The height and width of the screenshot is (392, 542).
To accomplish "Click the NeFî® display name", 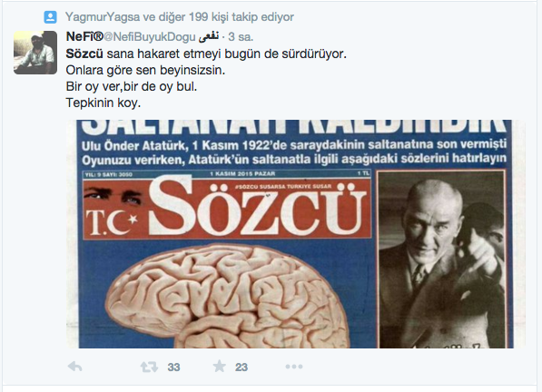I will pyautogui.click(x=84, y=36).
